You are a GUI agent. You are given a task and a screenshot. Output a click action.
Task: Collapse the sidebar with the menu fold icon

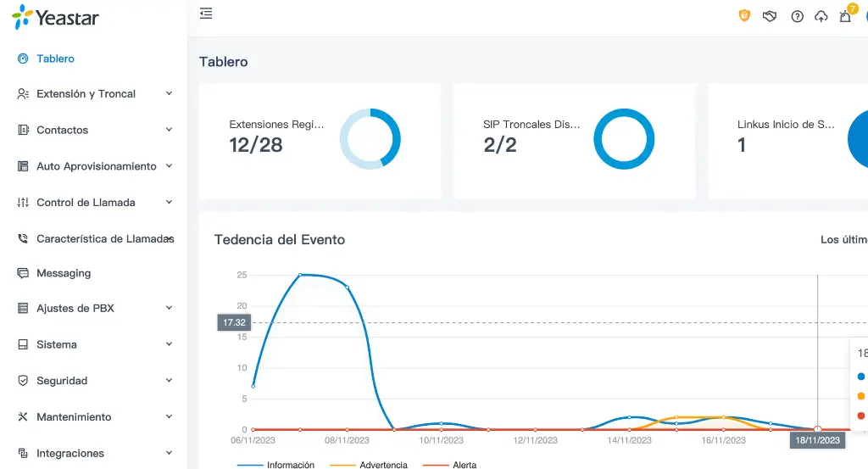point(206,14)
